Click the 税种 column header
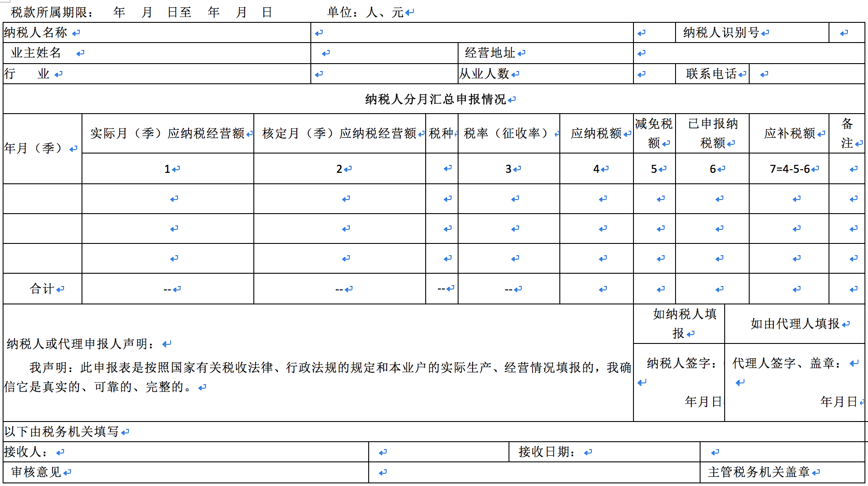The height and width of the screenshot is (486, 868). [442, 133]
